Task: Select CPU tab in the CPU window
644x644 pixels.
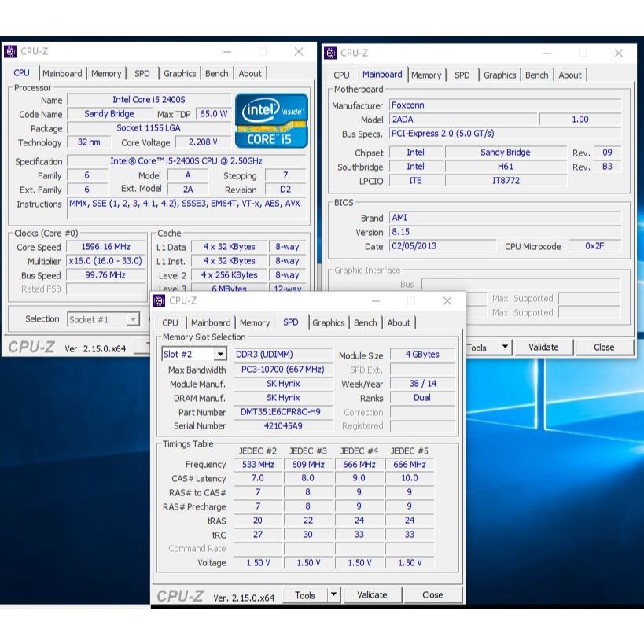Action: pyautogui.click(x=21, y=73)
